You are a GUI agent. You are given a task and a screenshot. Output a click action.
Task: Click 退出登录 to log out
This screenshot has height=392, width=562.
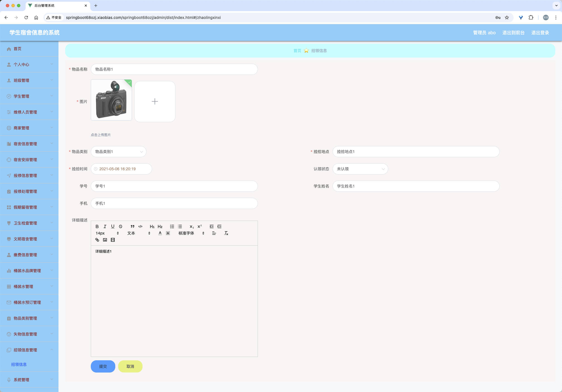point(540,33)
